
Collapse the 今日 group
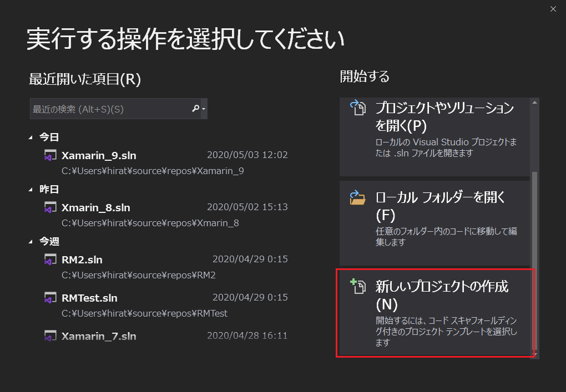coord(31,138)
